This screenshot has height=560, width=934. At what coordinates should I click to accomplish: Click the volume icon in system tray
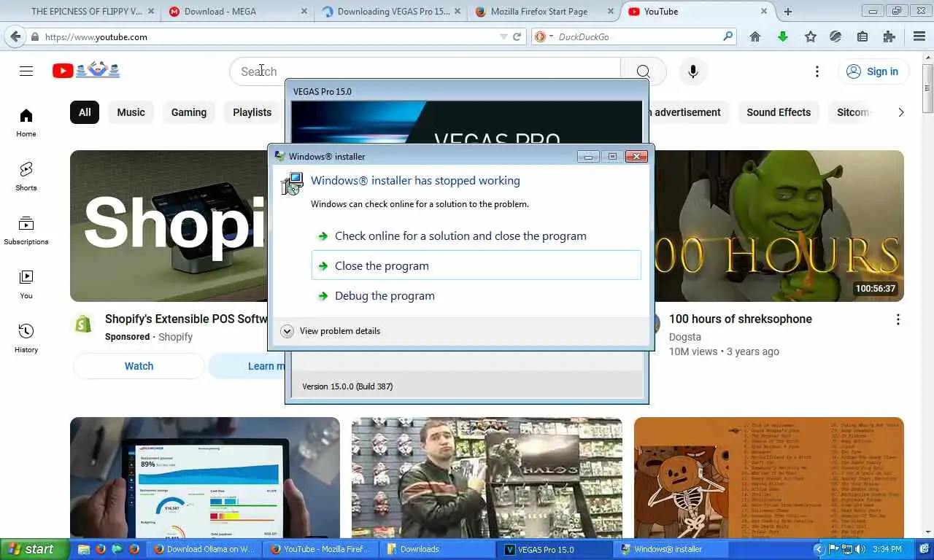(861, 549)
